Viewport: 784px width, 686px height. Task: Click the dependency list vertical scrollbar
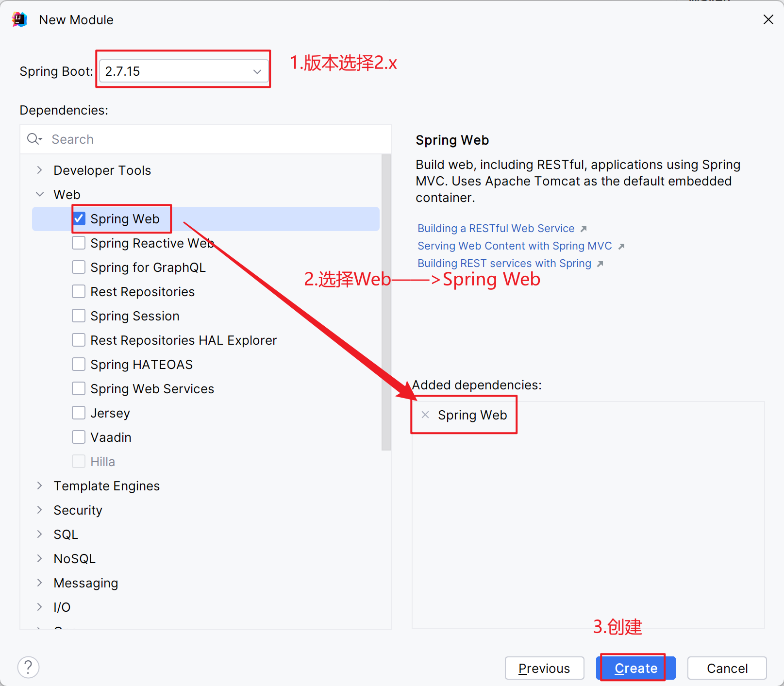click(386, 302)
